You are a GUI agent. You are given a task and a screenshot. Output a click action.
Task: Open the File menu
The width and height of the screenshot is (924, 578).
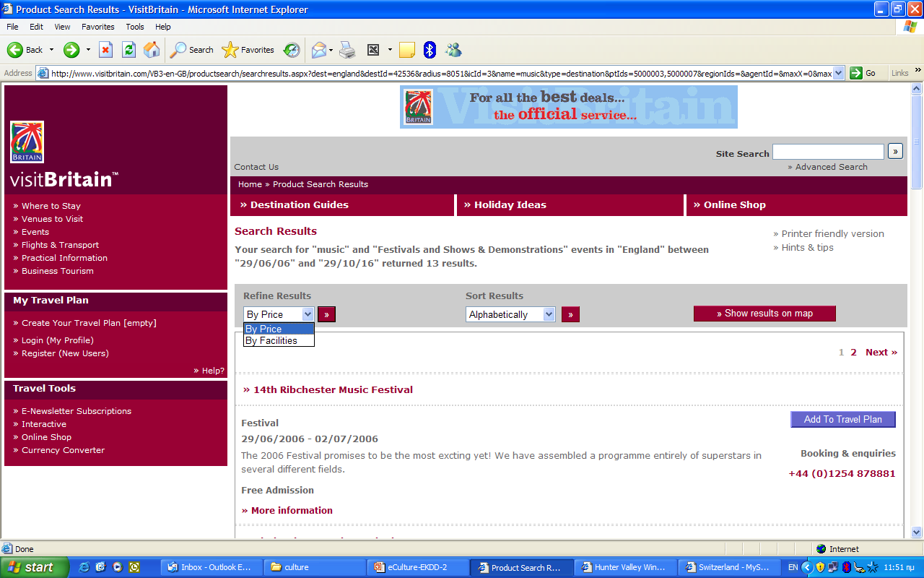click(12, 27)
